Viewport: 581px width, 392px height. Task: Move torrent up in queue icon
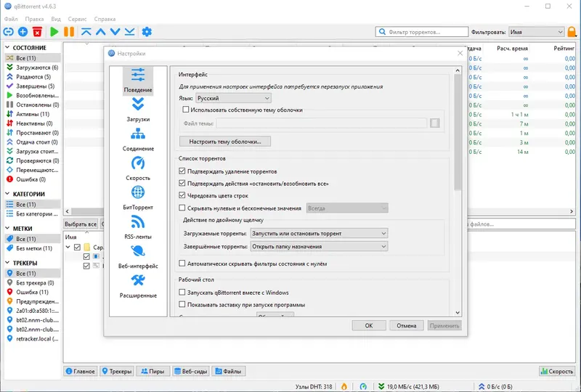tap(100, 32)
